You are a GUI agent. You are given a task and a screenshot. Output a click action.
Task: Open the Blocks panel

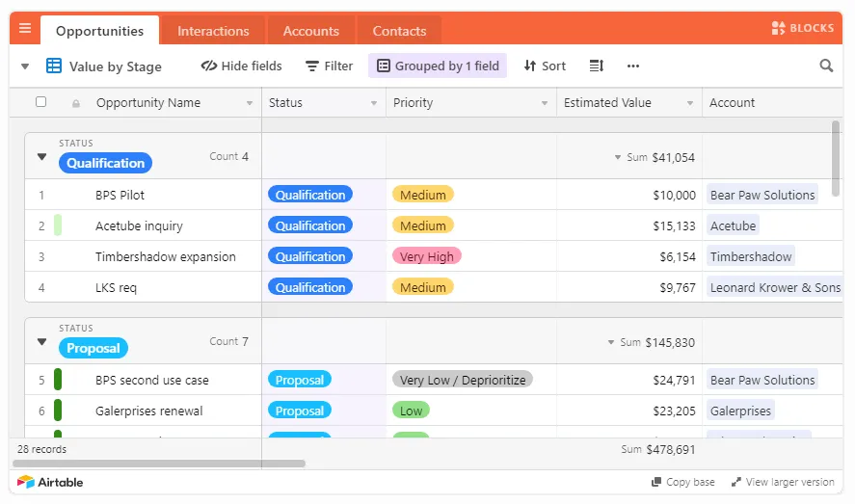coord(803,29)
